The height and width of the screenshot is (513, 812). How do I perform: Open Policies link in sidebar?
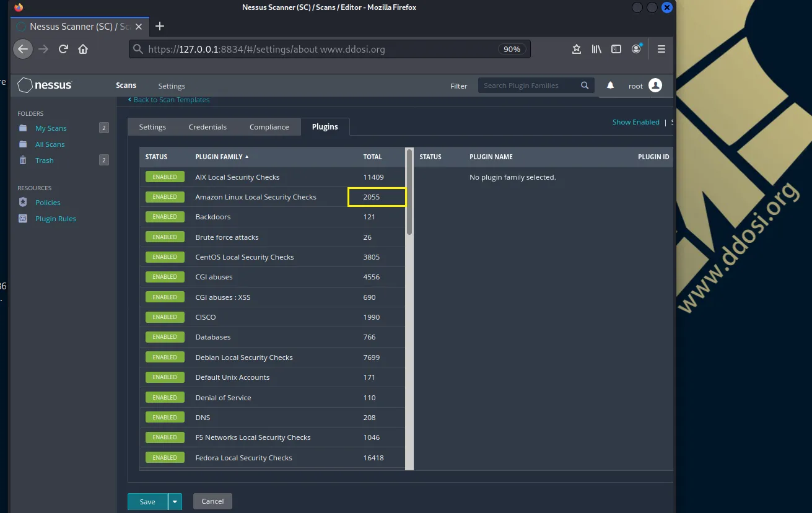[48, 203]
